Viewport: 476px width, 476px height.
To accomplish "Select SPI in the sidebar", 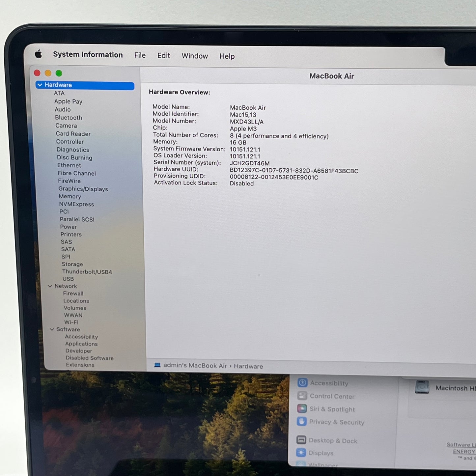I will 66,257.
